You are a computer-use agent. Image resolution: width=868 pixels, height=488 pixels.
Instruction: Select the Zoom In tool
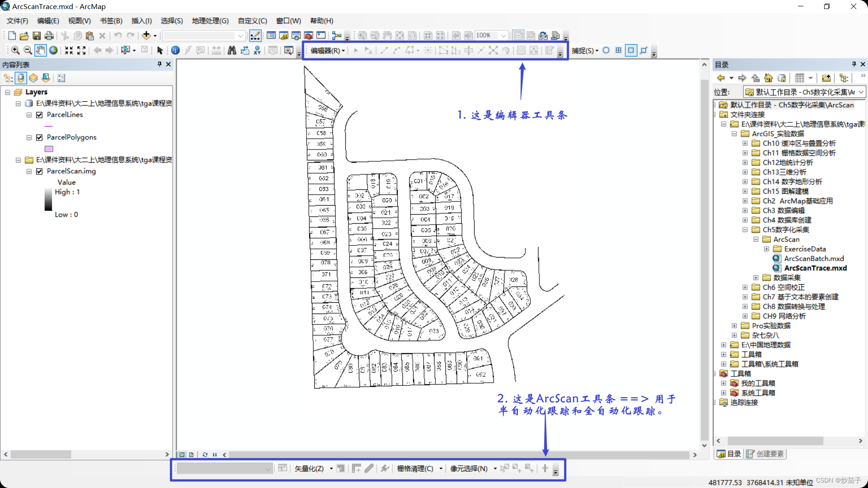coord(15,50)
